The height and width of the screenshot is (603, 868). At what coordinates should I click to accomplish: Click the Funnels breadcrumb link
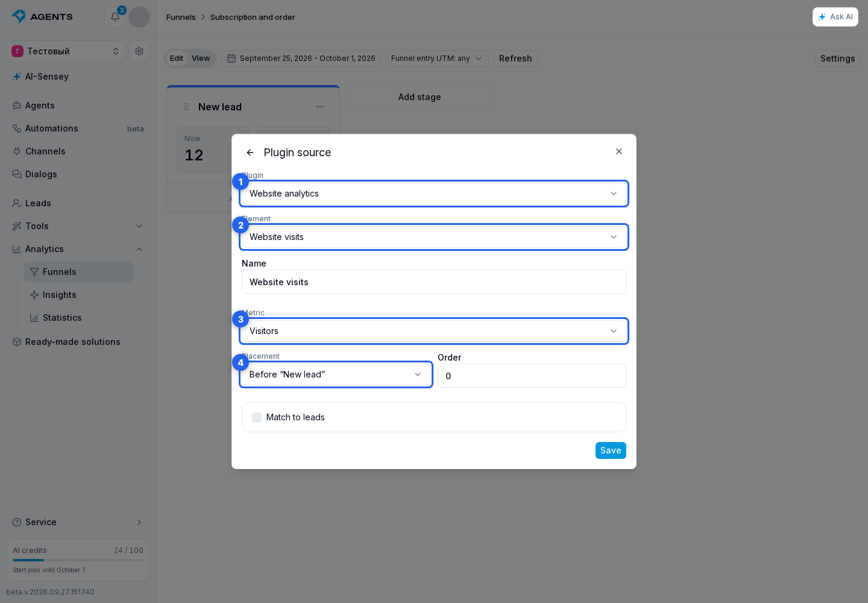pyautogui.click(x=181, y=17)
